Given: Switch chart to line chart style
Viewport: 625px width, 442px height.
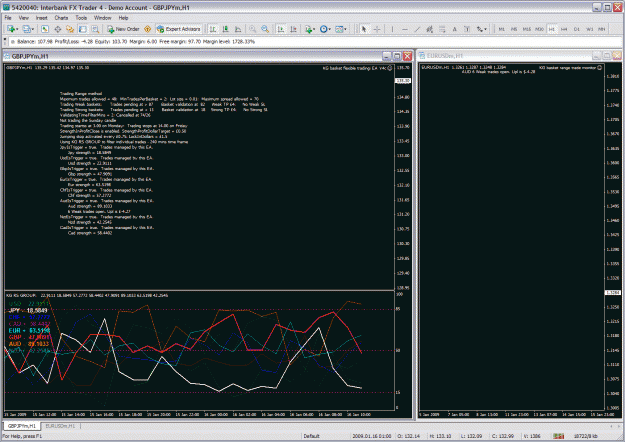Looking at the screenshot, I should coord(238,29).
